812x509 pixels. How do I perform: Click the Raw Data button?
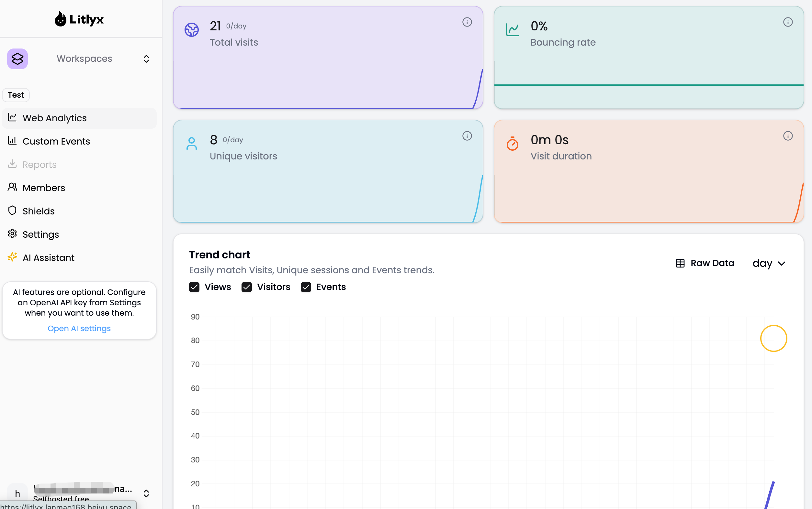tap(705, 263)
